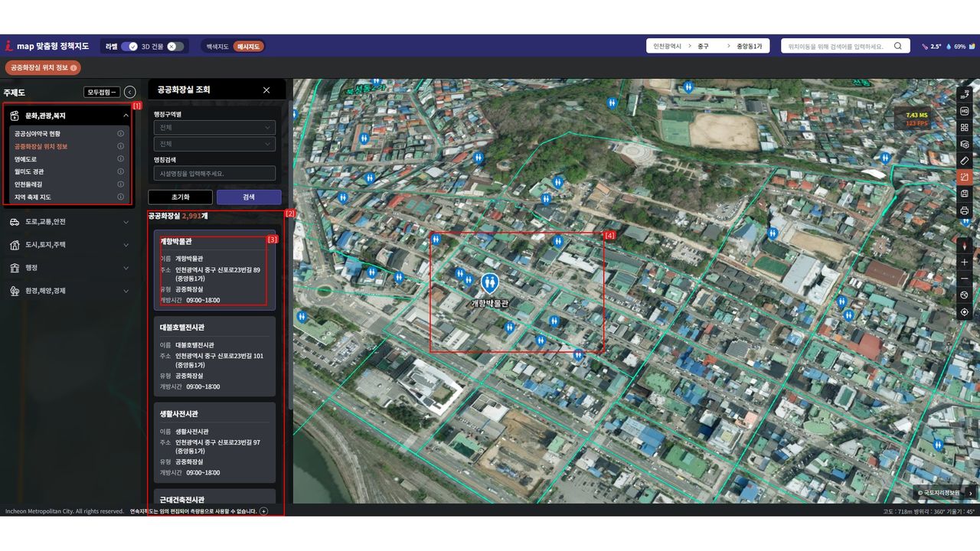Reset map orientation with compass icon
This screenshot has height=551, width=980.
964,246
